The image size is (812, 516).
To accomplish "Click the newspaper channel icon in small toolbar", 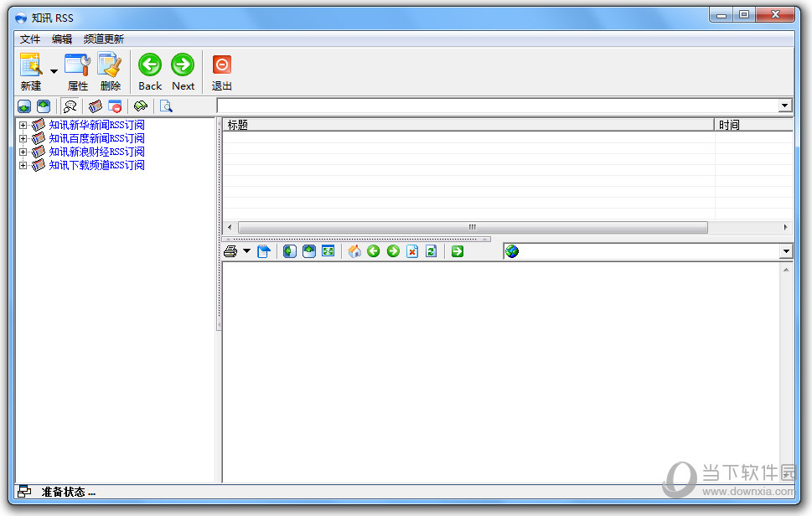I will click(96, 106).
